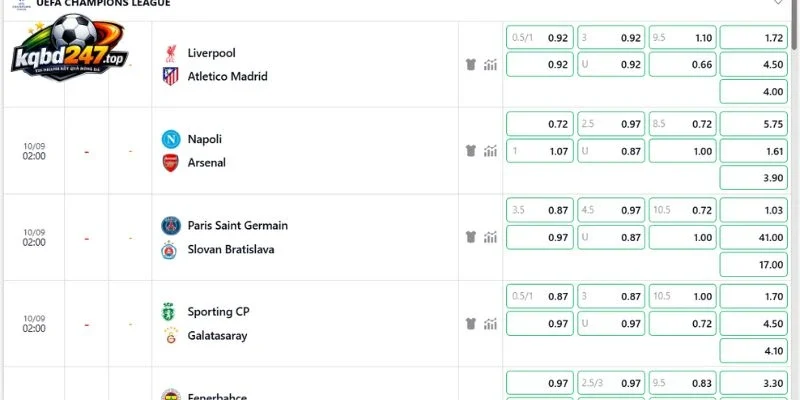
Task: Select Liverpool handicap 0.5/1 odds 0.92
Action: pos(540,37)
